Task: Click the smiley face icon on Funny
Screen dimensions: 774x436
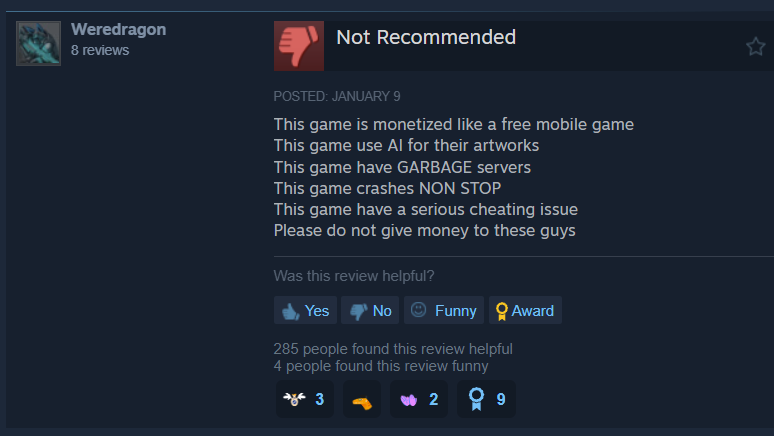Action: tap(419, 310)
